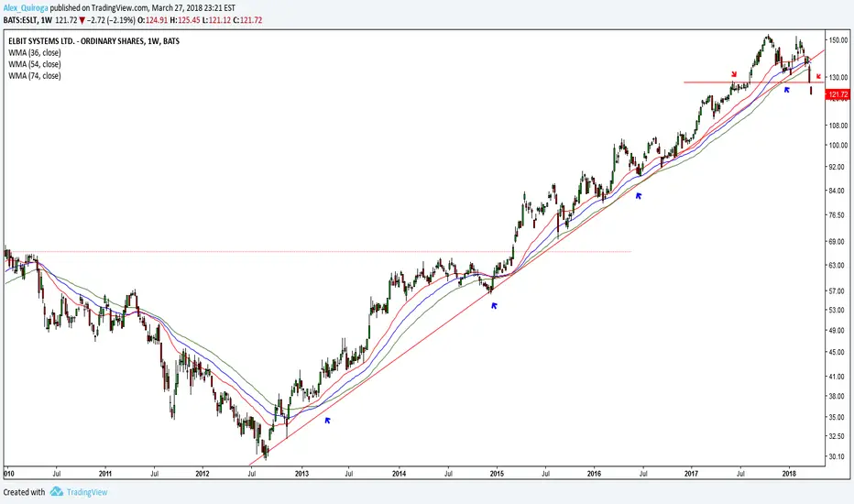Screen dimensions: 854x504
Task: Click the 38.00 price axis label
Action: click(838, 397)
